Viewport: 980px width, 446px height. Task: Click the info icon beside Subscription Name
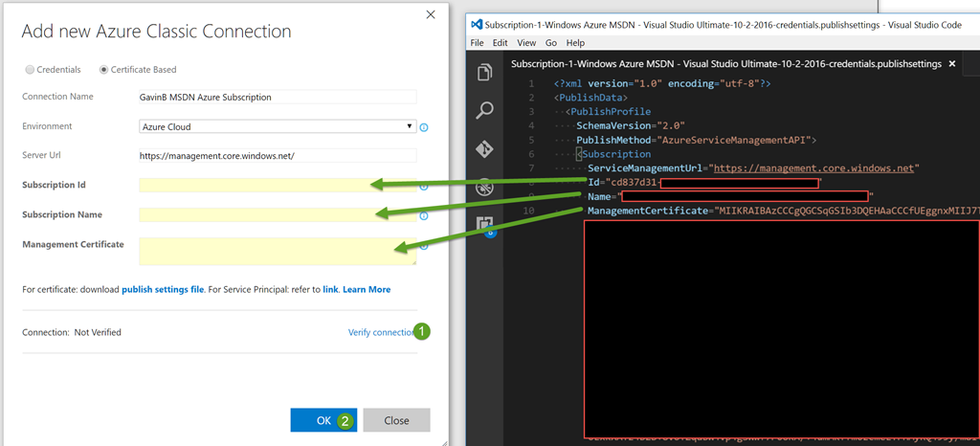pos(423,215)
